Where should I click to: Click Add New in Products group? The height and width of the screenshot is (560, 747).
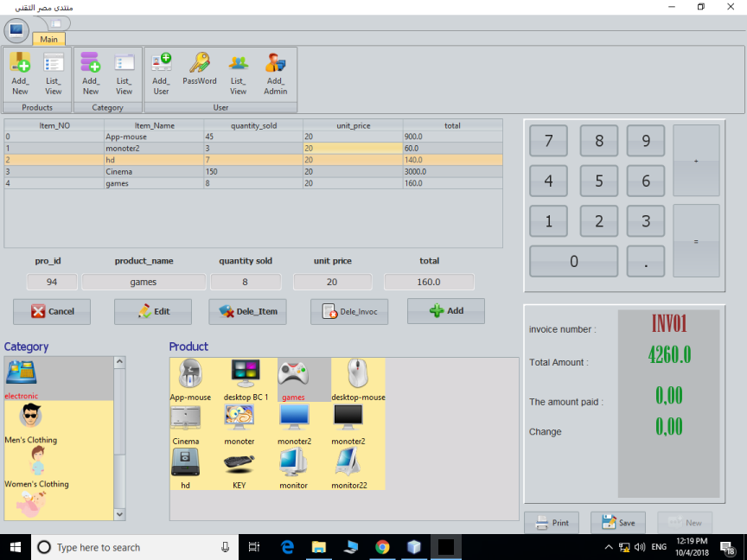20,73
